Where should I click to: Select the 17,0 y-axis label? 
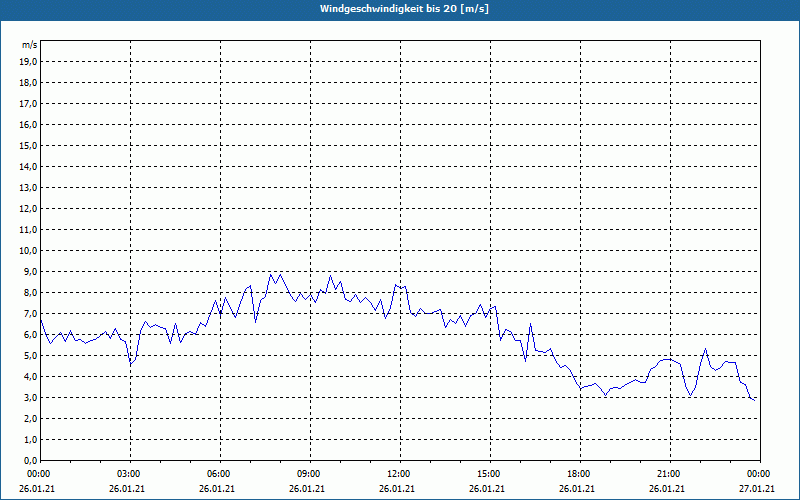click(28, 104)
